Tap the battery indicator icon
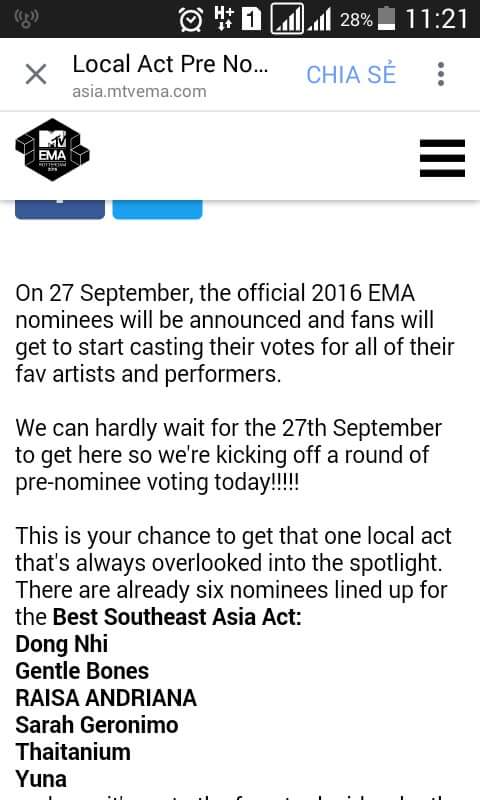 [387, 19]
